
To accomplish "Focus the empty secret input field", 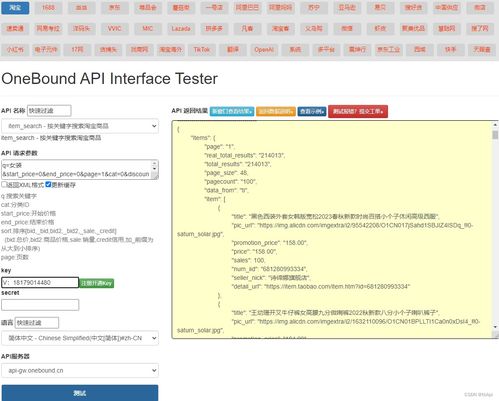I will coord(40,305).
